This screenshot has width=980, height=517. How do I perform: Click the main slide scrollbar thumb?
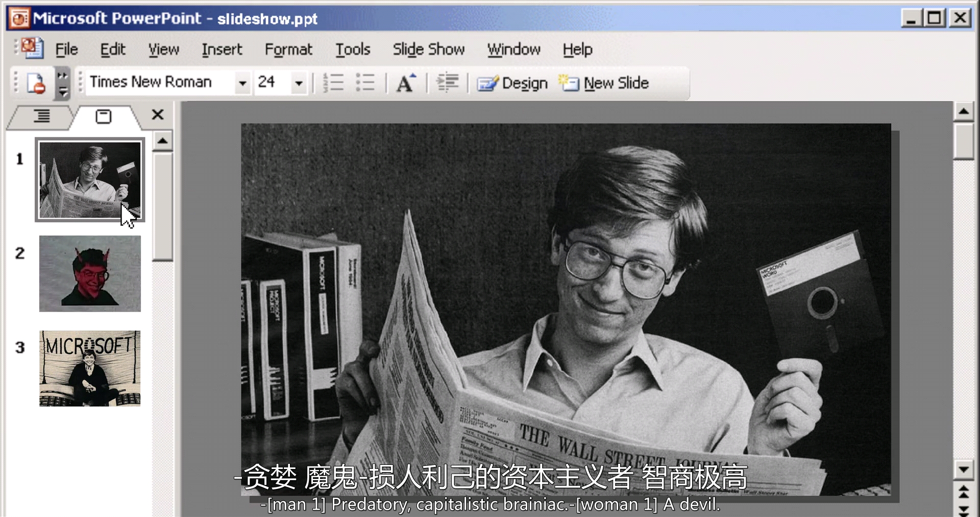click(963, 141)
